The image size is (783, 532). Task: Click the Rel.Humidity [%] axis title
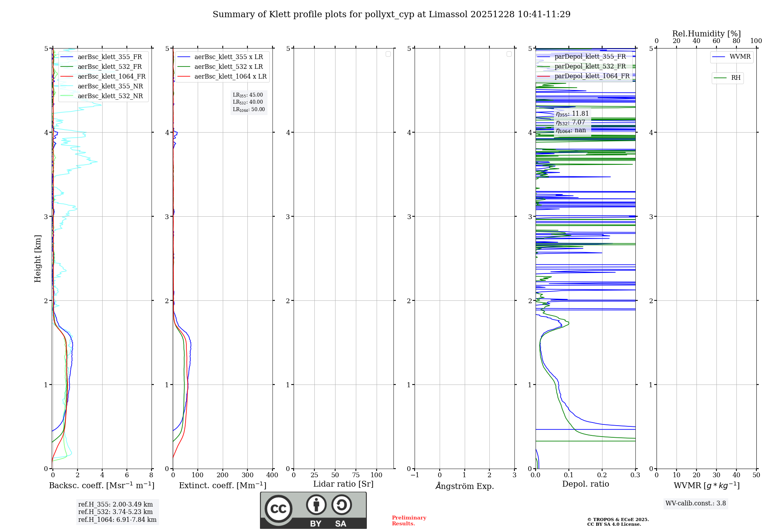pos(706,34)
